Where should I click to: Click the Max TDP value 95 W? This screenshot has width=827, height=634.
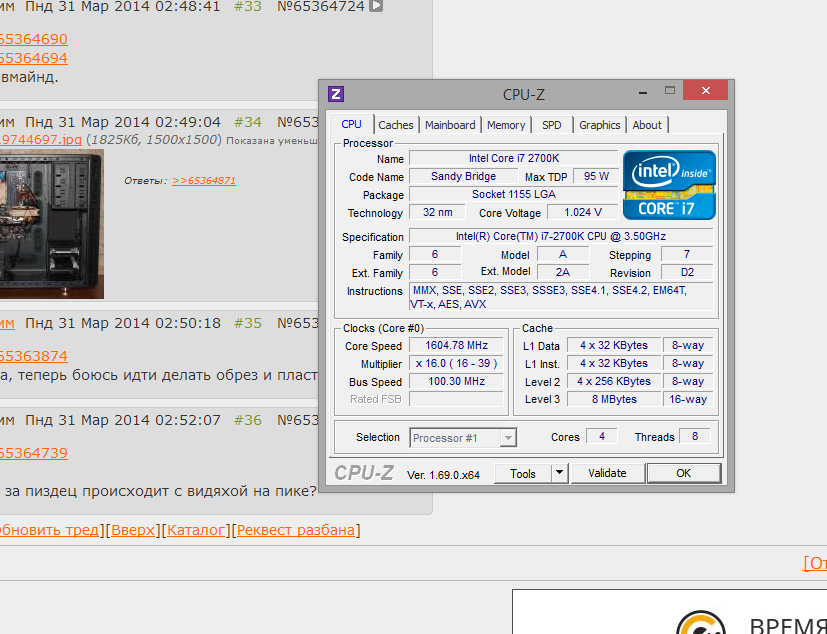pyautogui.click(x=596, y=176)
